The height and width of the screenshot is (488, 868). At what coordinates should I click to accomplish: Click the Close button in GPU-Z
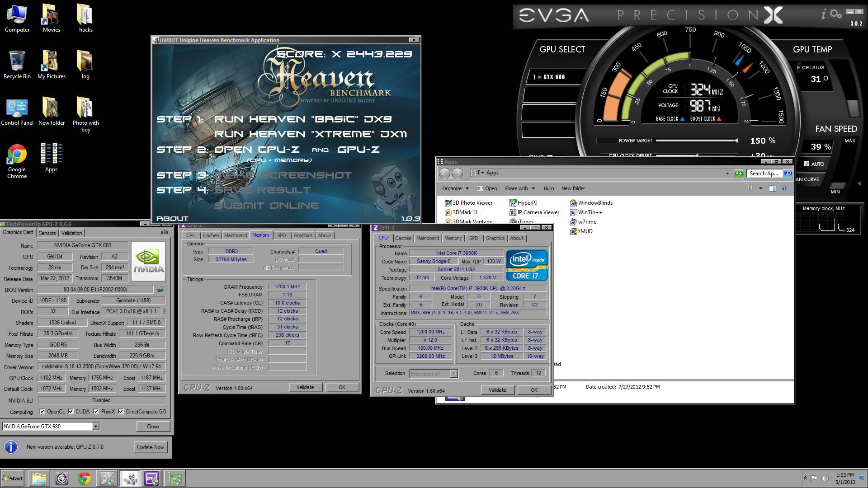point(153,427)
